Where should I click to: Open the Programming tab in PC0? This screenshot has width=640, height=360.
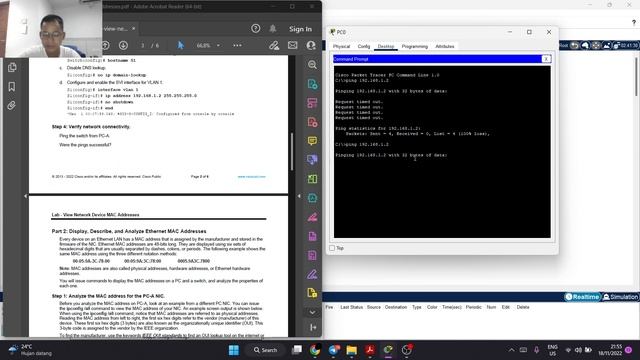tap(415, 47)
